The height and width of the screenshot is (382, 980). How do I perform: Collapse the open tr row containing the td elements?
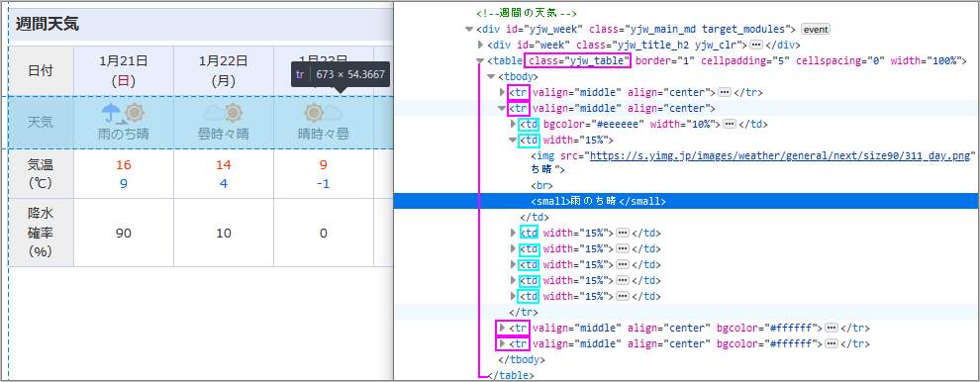pyautogui.click(x=503, y=108)
